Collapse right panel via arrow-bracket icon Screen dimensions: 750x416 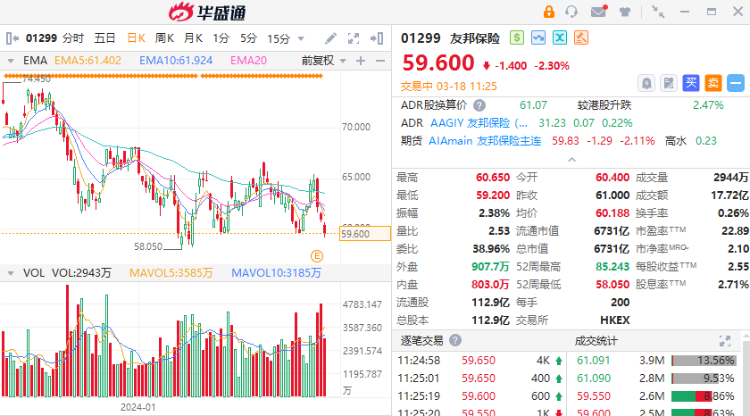[377, 38]
